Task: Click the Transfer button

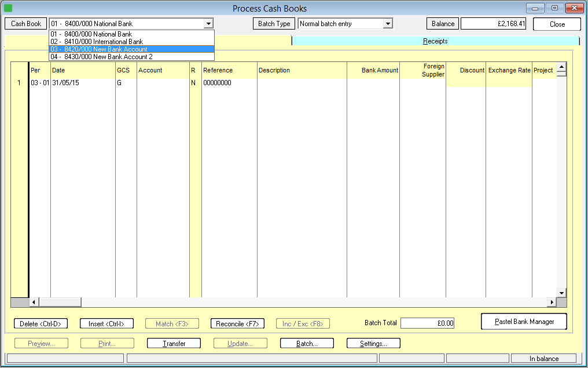Action: pos(174,344)
